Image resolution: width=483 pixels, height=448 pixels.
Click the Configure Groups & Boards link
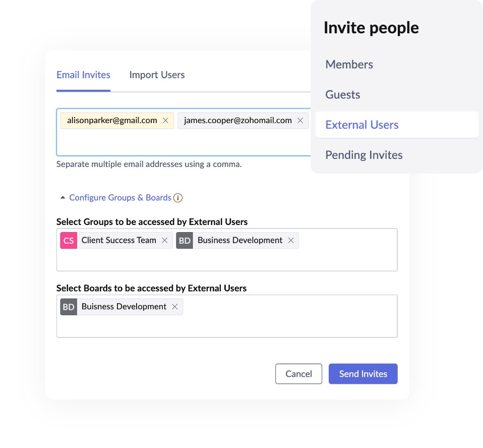(x=120, y=198)
